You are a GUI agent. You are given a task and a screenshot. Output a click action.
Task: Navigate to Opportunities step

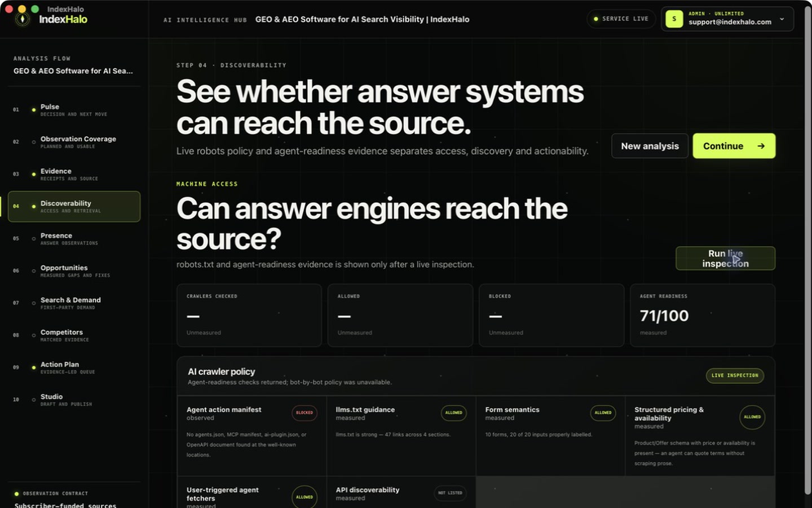(x=74, y=270)
